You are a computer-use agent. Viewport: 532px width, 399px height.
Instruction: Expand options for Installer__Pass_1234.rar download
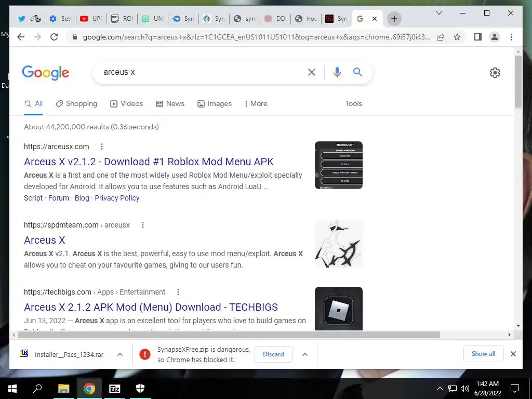pyautogui.click(x=120, y=354)
